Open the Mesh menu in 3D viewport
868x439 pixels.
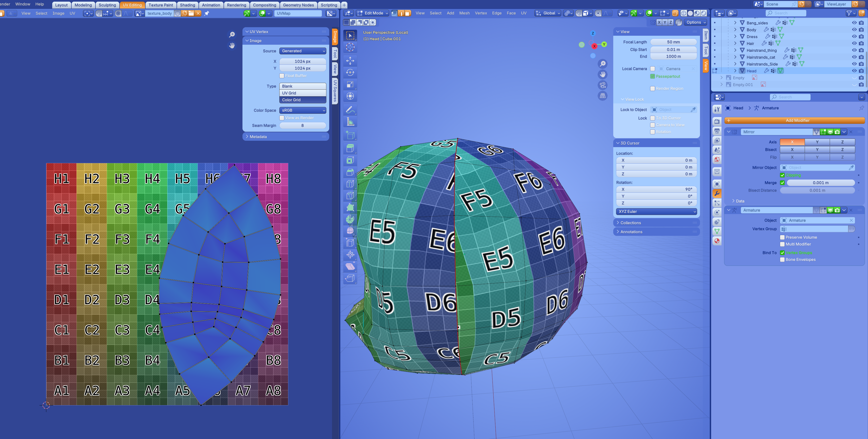[x=464, y=13]
